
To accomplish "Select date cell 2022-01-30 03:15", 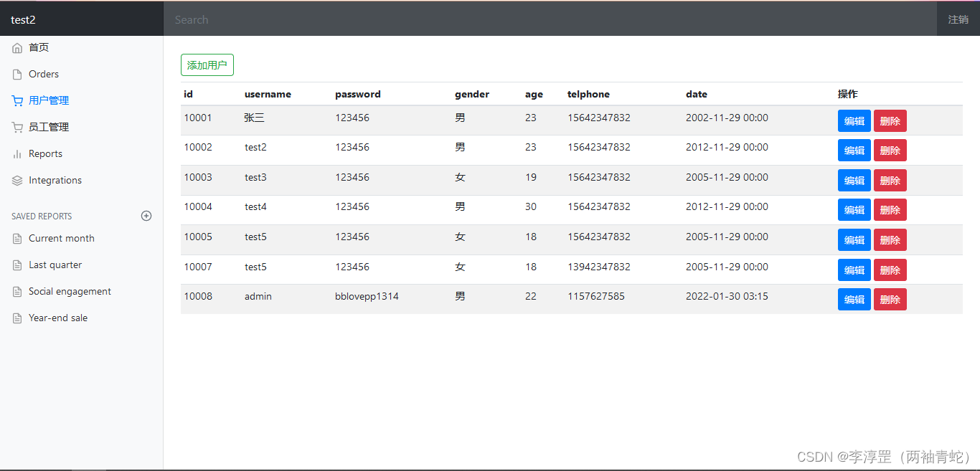I will (x=727, y=296).
